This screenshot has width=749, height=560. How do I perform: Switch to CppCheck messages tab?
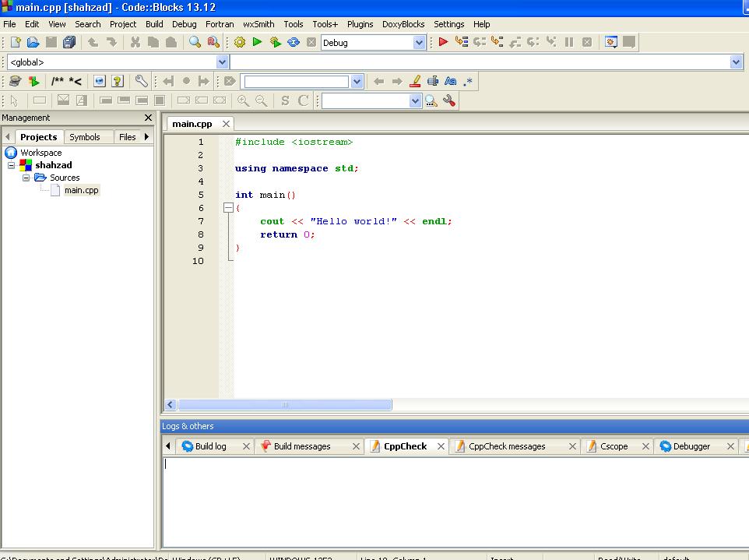[506, 446]
